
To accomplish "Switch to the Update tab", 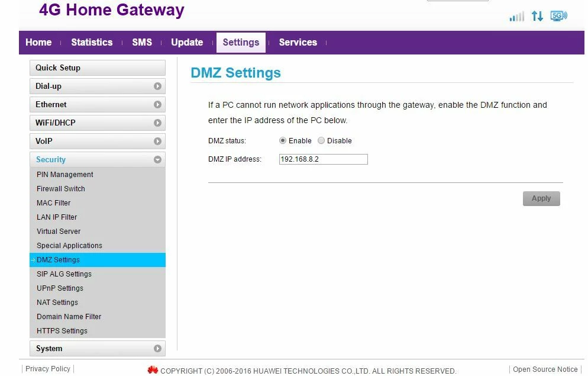I will (187, 43).
